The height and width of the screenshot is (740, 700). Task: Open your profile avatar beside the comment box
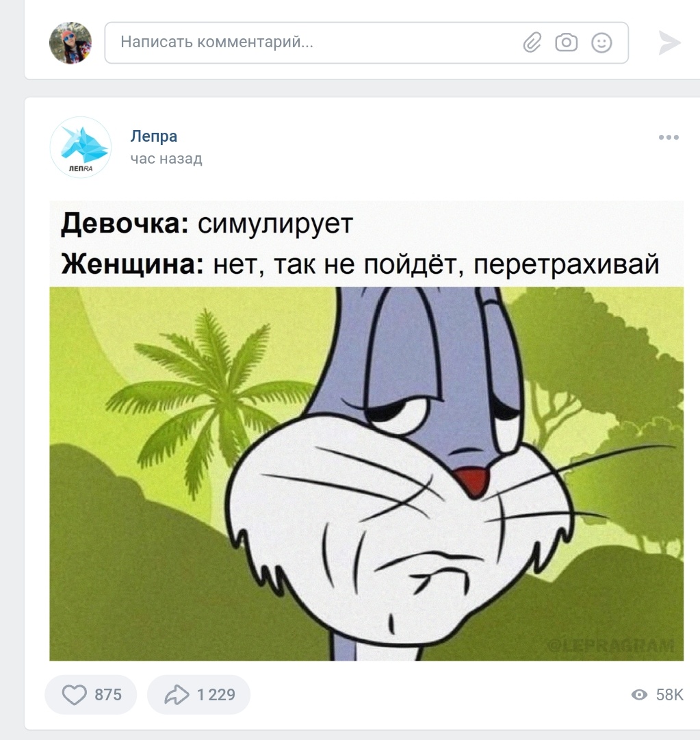(70, 42)
